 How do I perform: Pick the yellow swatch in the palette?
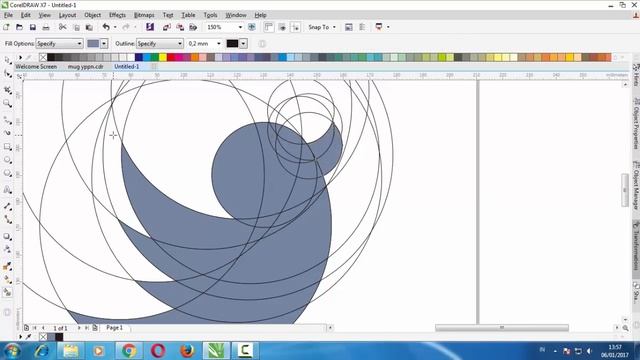(162, 58)
